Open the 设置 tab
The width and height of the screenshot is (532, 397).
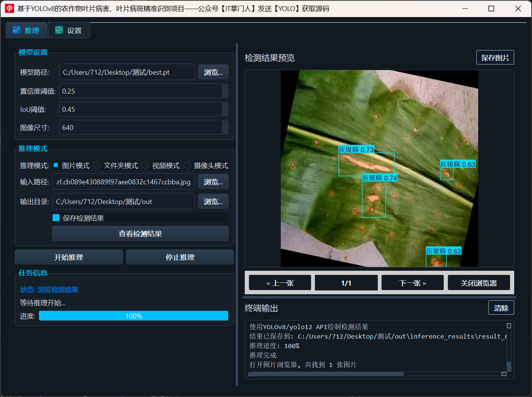pos(69,30)
